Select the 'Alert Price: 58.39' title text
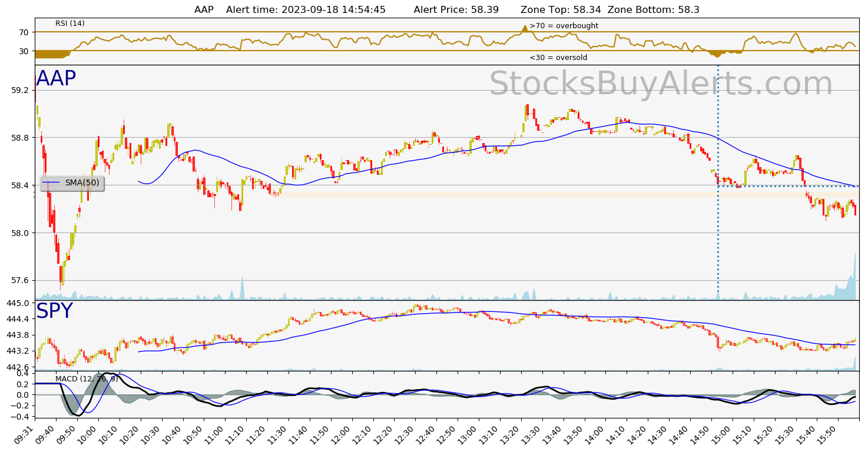Image resolution: width=868 pixels, height=452 pixels. [456, 10]
